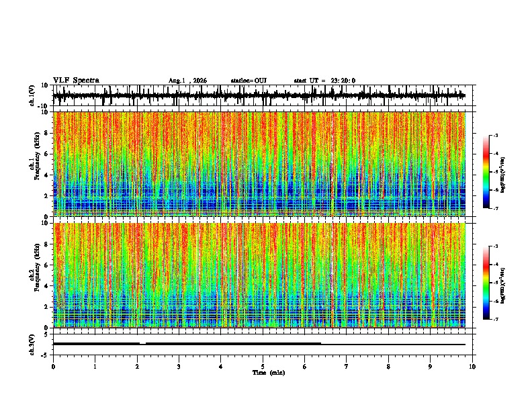Select the ch.2 colorbar log(PSD) unit label
Screen dimensions: 532x411
(502, 285)
